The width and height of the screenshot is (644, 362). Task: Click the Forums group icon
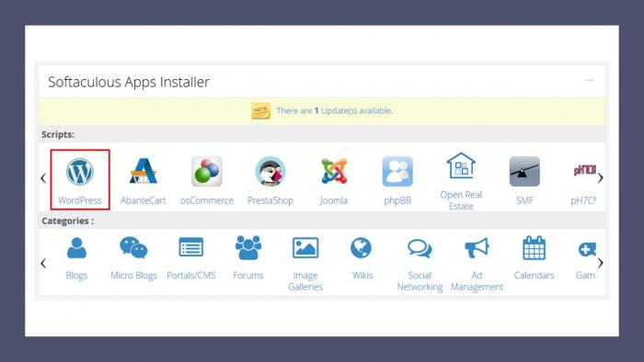(x=248, y=248)
